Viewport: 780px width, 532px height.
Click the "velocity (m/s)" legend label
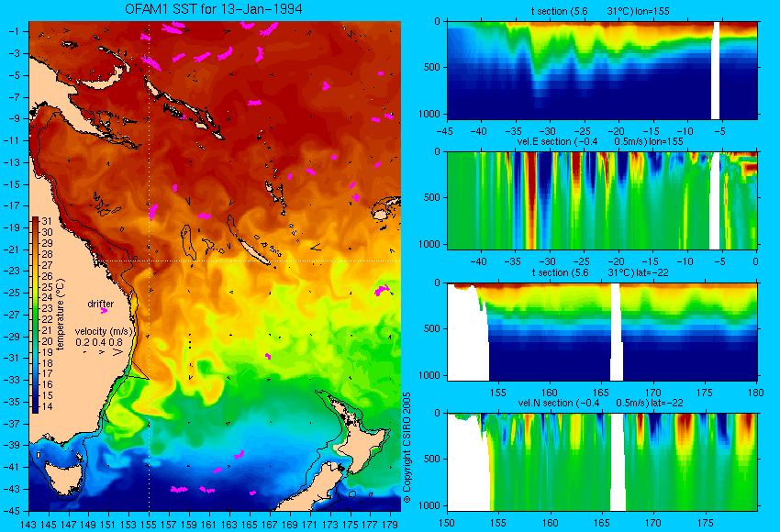click(x=104, y=332)
